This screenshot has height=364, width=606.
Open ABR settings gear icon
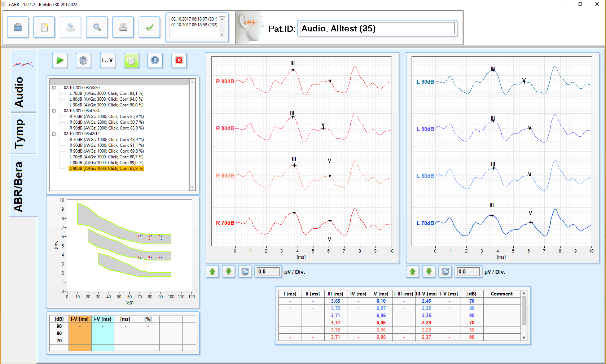click(83, 61)
